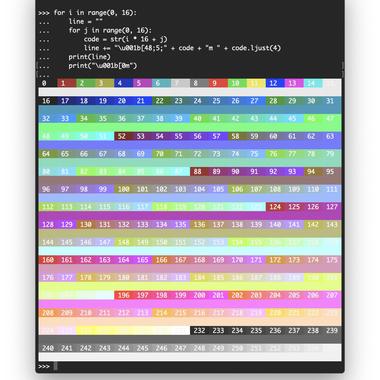Click the green cell numbered 34
The width and height of the screenshot is (380, 380).
tap(86, 118)
